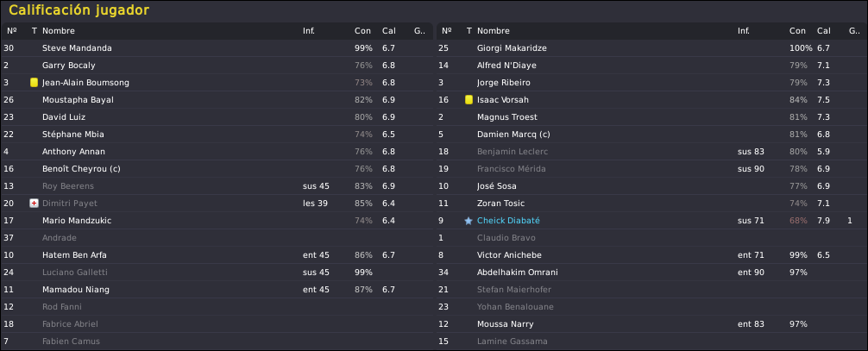868x351 pixels.
Task: Sort left table by Nombre column
Action: click(59, 31)
